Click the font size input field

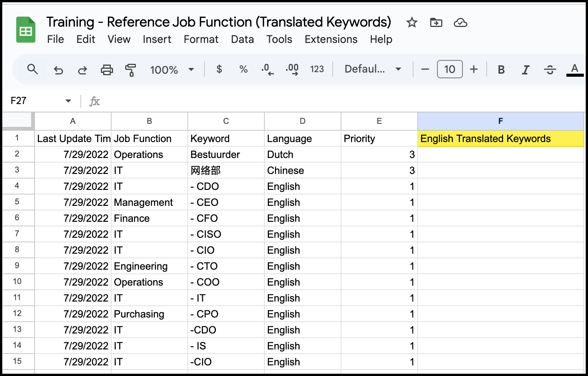450,69
